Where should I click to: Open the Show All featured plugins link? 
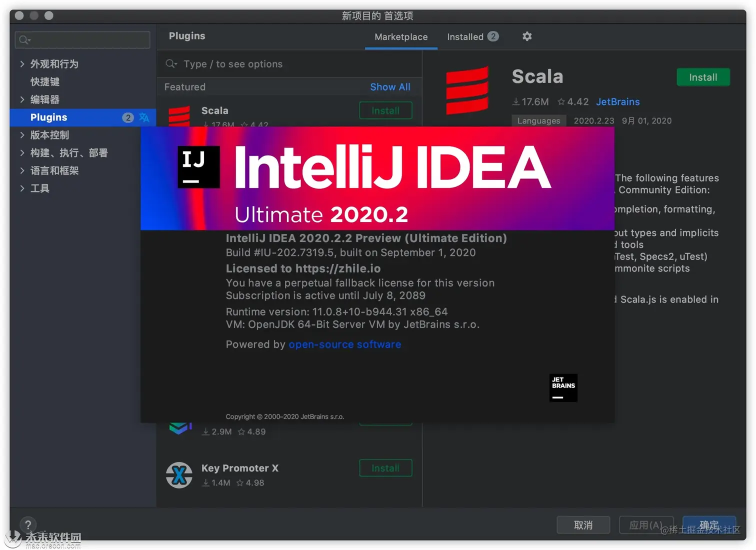click(x=390, y=87)
